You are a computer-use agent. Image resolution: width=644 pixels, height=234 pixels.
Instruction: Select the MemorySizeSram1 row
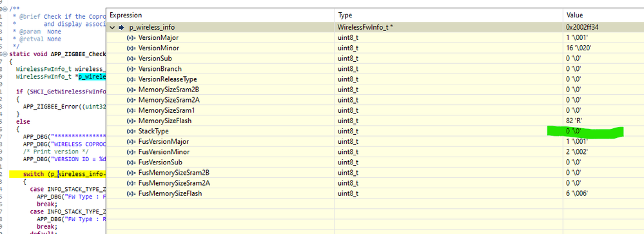[x=375, y=110]
